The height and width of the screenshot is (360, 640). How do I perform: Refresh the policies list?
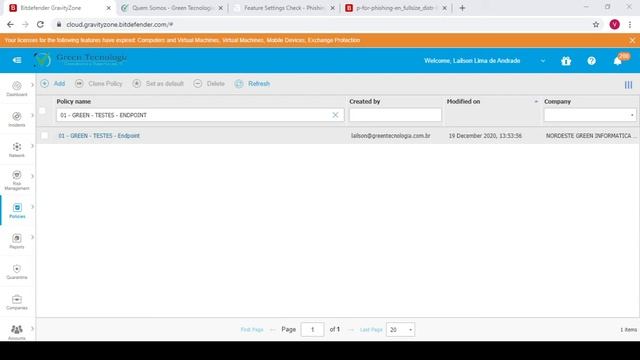click(252, 84)
